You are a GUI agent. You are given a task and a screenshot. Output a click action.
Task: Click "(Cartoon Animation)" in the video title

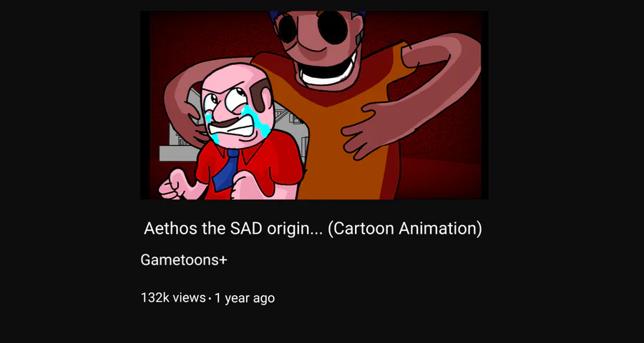click(x=404, y=229)
